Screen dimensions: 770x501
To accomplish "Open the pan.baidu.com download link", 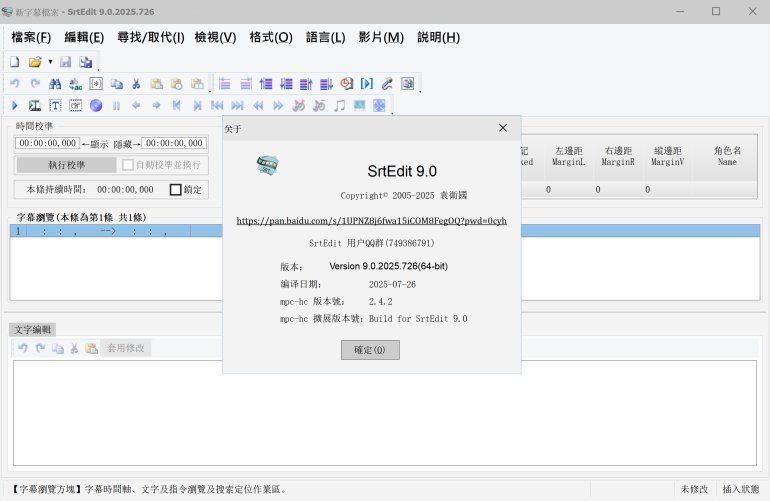I will click(371, 221).
